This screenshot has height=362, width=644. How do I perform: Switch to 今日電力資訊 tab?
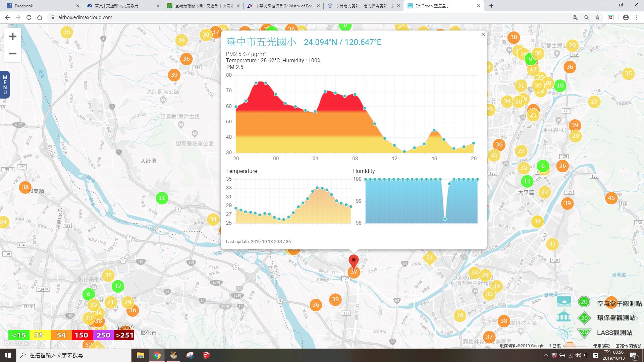click(364, 6)
